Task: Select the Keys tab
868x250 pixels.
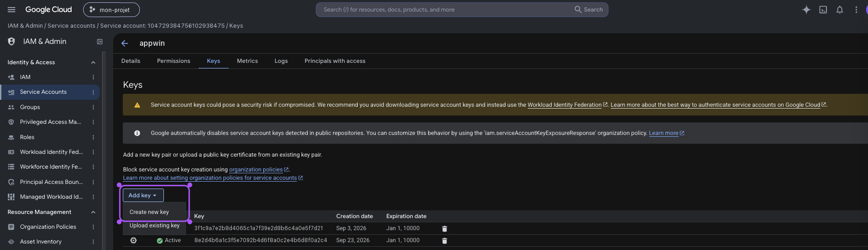Action: coord(213,61)
